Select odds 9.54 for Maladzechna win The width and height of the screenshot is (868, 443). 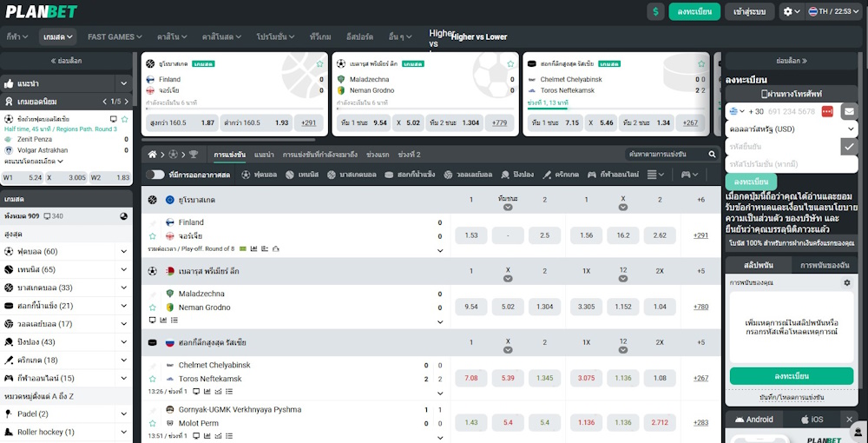coord(471,307)
